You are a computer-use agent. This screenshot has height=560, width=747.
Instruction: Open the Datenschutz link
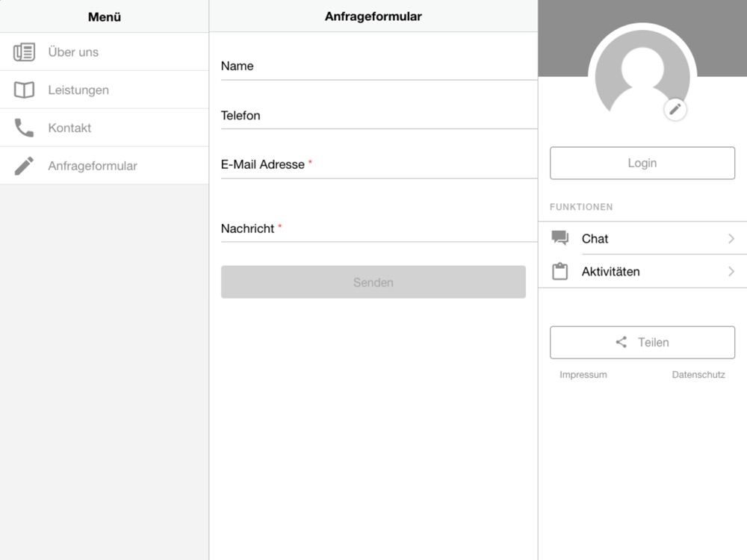point(698,375)
